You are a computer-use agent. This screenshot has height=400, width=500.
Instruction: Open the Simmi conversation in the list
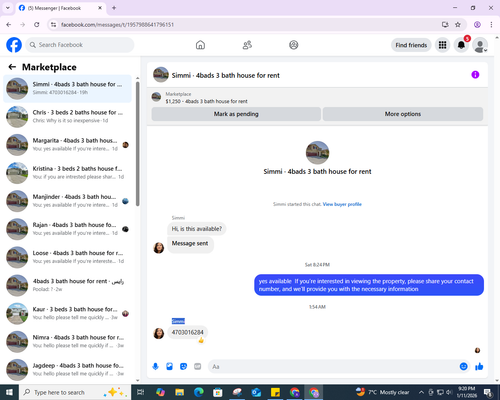(67, 89)
